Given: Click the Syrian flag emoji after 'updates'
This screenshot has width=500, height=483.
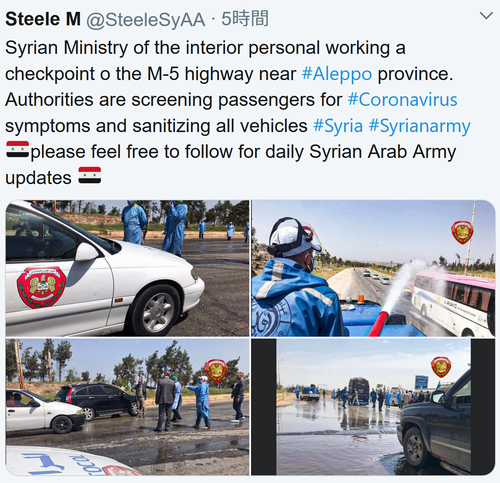Looking at the screenshot, I should point(90,175).
